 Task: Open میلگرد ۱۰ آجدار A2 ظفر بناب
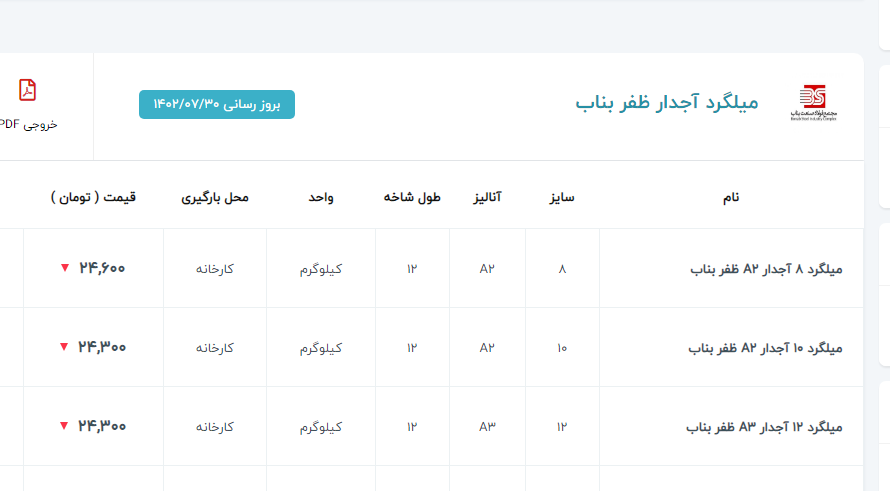coord(766,348)
